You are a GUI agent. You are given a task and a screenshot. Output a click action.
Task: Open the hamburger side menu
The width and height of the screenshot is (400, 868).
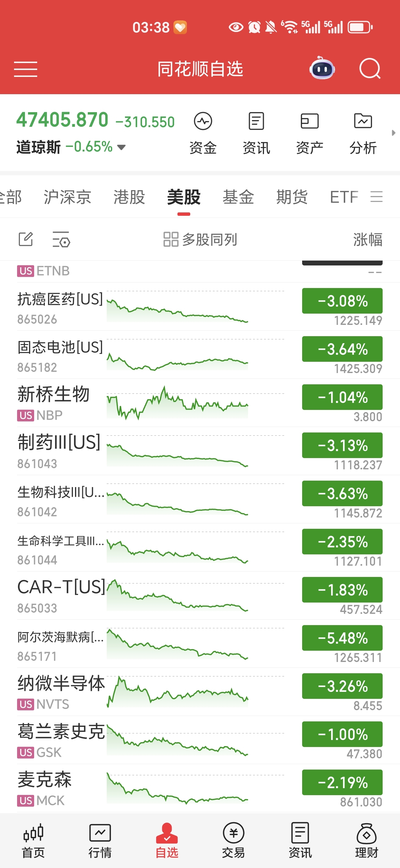26,69
